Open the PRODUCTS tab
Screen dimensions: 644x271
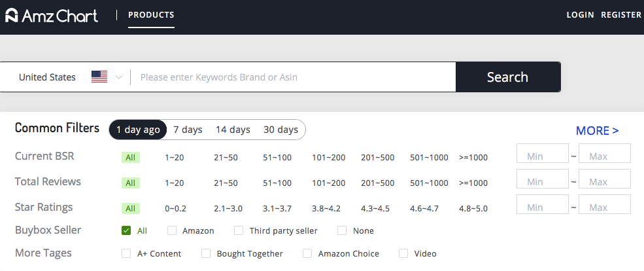151,14
